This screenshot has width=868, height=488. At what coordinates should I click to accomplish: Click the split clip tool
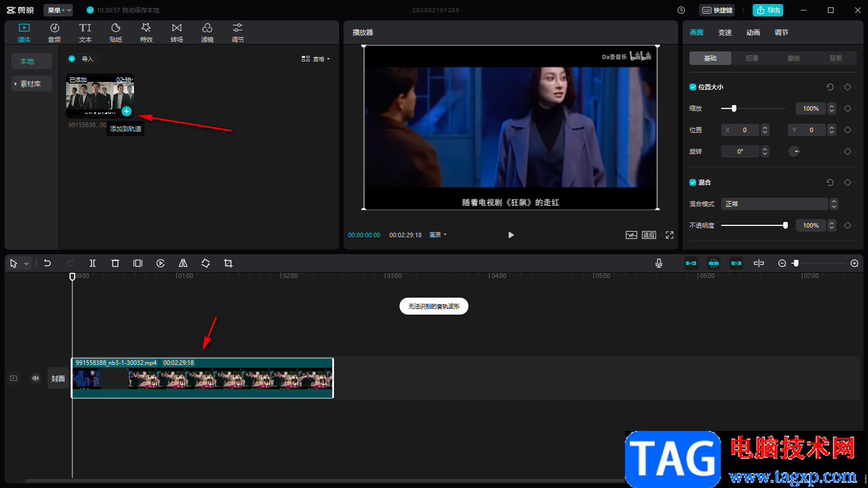click(x=93, y=263)
